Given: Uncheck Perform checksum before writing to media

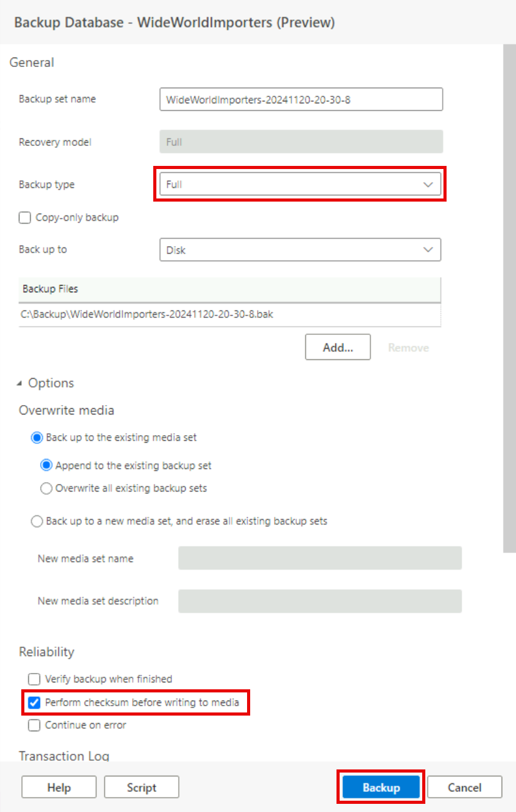Looking at the screenshot, I should 34,702.
